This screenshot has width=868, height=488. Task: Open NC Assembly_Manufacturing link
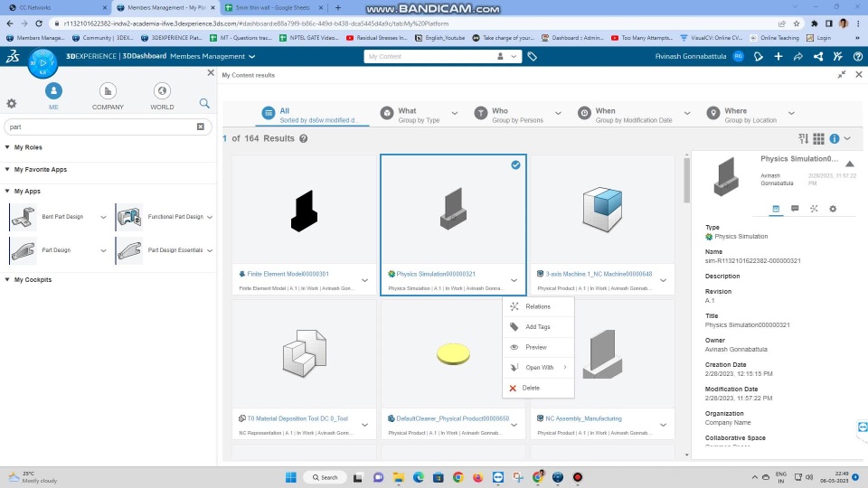point(583,418)
